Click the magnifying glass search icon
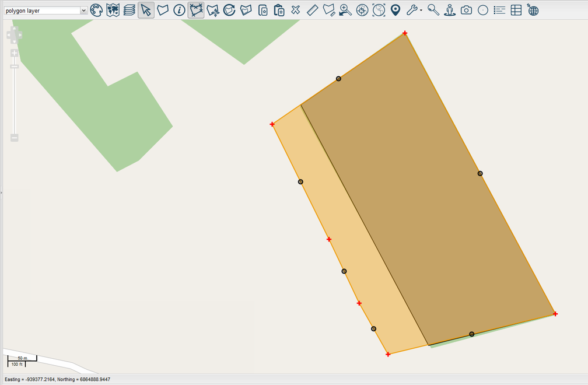The image size is (588, 385). click(433, 10)
